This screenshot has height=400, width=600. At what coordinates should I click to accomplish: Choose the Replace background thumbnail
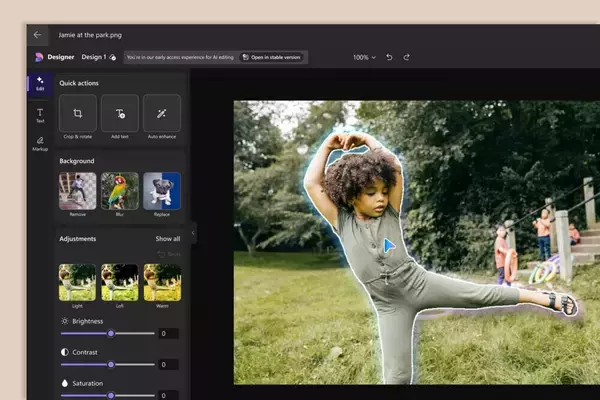pos(162,190)
